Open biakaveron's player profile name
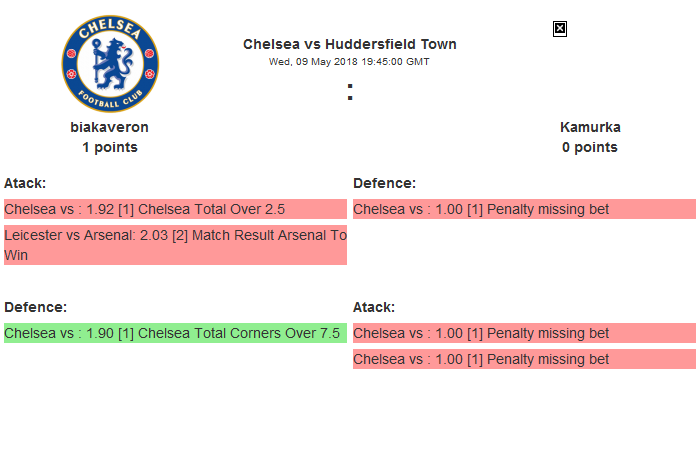Viewport: 700px width, 460px height. [109, 127]
